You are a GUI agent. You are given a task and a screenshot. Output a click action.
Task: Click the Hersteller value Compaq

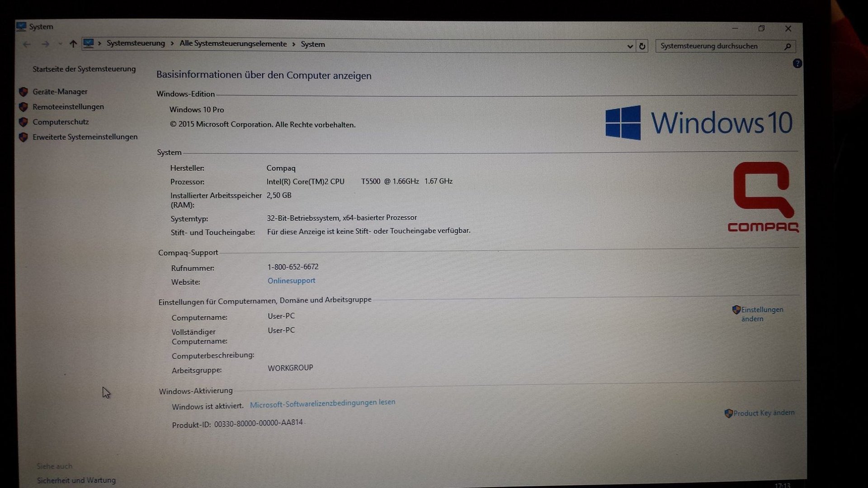pyautogui.click(x=281, y=168)
